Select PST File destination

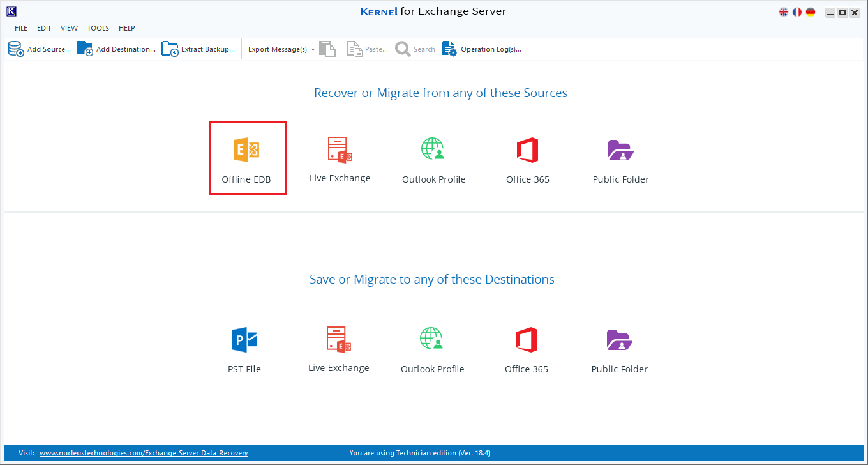click(244, 350)
